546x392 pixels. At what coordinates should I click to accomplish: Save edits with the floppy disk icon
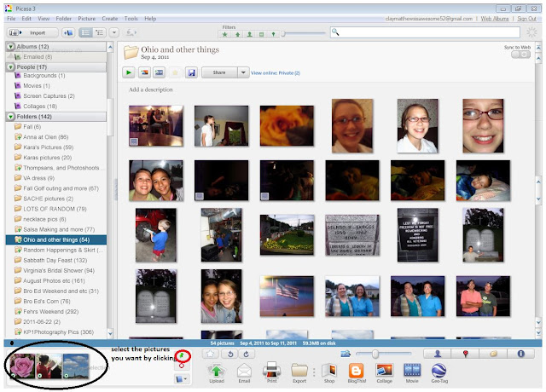pyautogui.click(x=191, y=72)
